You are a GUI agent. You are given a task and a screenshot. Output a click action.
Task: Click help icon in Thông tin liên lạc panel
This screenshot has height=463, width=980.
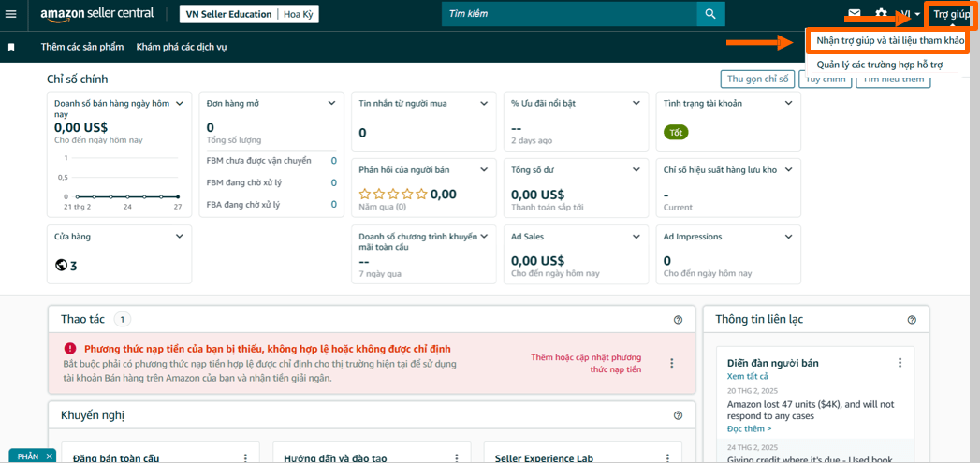tap(912, 320)
